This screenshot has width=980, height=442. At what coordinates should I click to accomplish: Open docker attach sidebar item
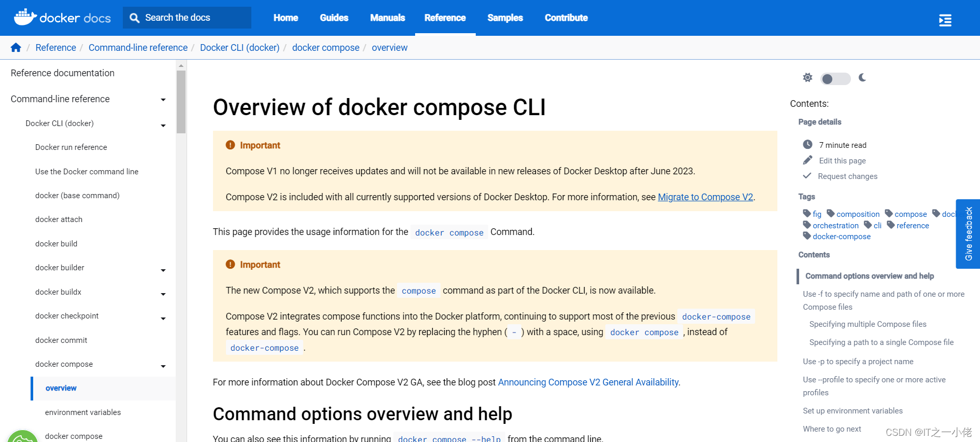click(x=59, y=219)
